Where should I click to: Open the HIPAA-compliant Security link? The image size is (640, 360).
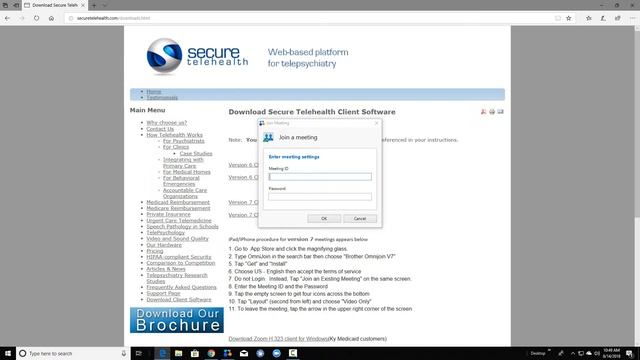pos(179,257)
